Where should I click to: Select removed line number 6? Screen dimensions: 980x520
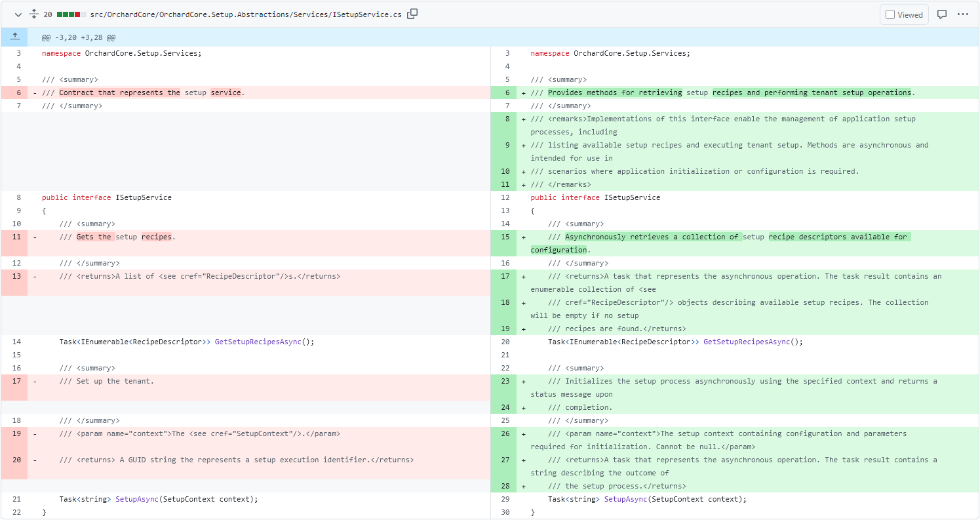point(14,92)
